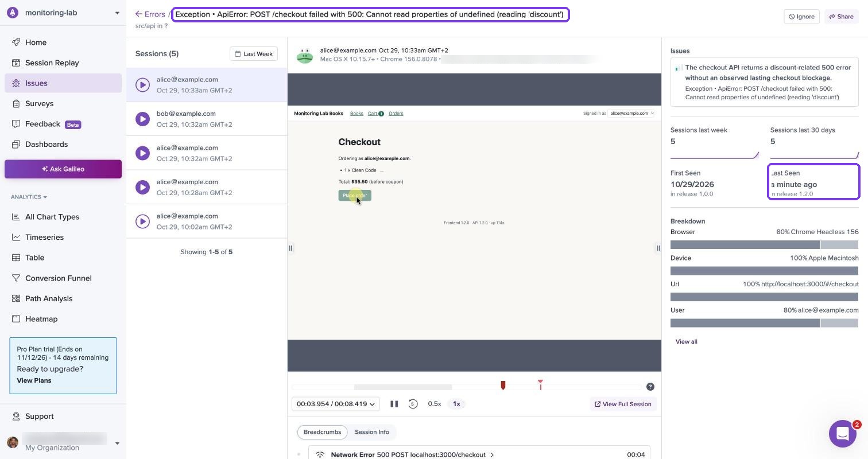Open the chat messenger bubble

pyautogui.click(x=843, y=434)
